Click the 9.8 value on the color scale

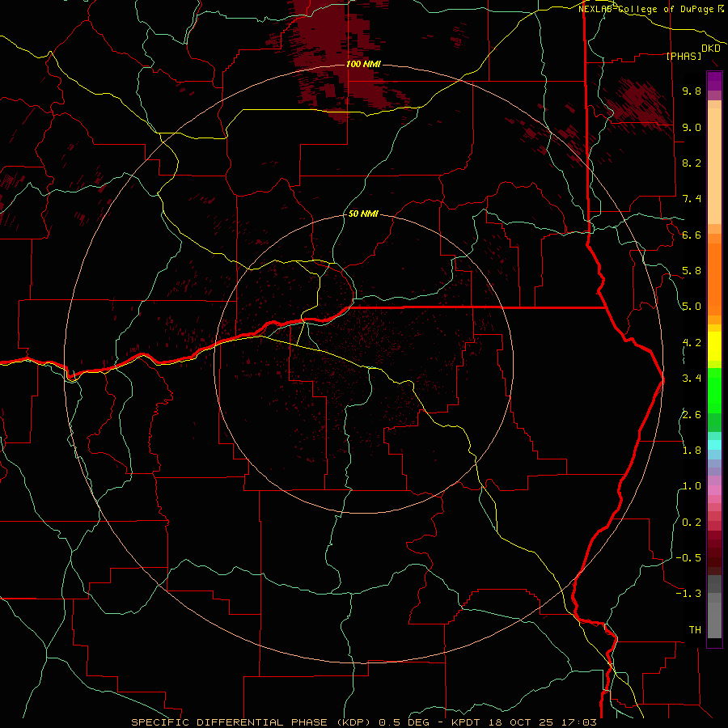coord(692,91)
